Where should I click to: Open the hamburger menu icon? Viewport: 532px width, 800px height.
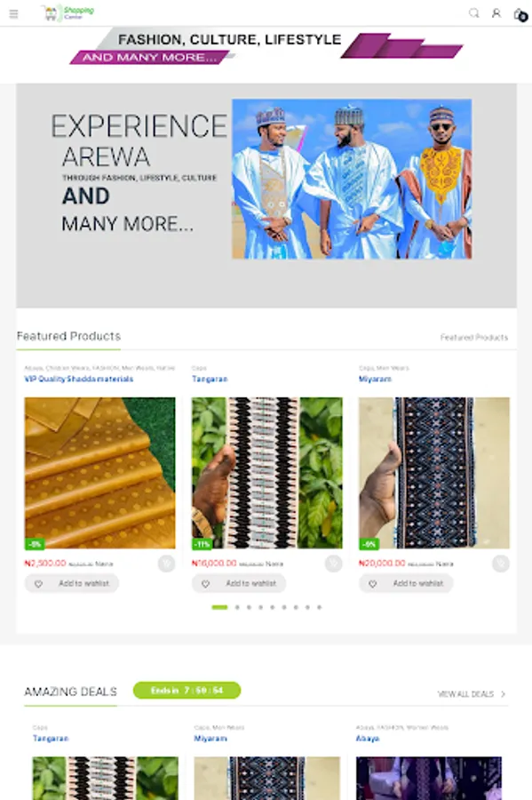[13, 13]
